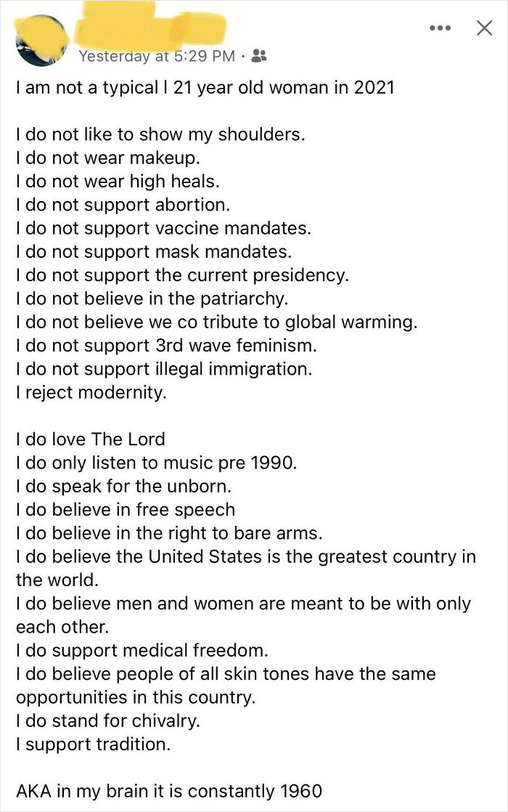Click the circular avatar at top left
Viewport: 508px width, 812px height.
tap(41, 36)
